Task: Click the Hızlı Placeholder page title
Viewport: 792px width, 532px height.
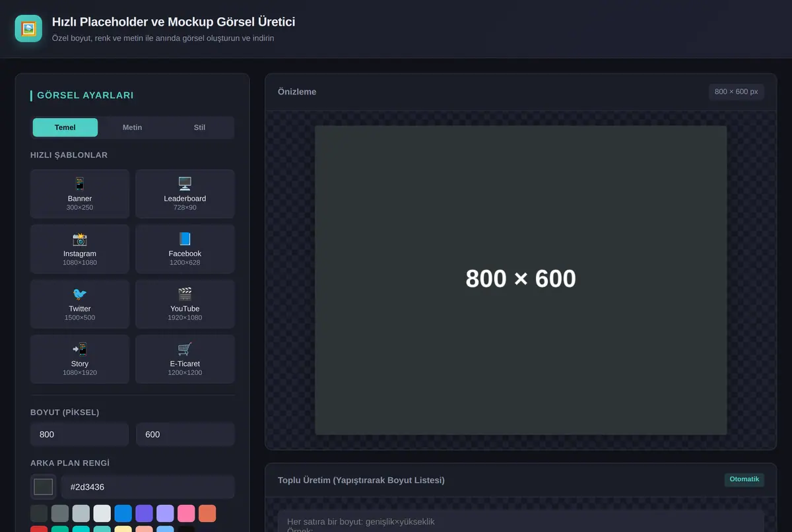Action: click(174, 22)
